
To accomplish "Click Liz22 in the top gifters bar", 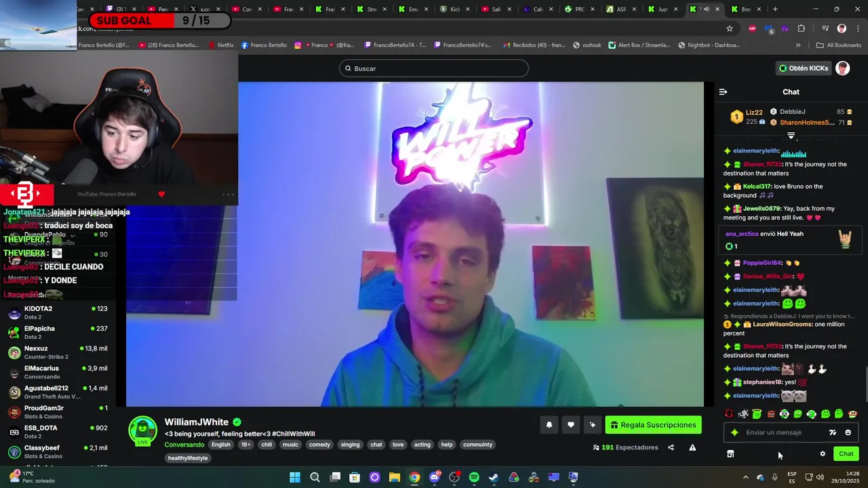I will 754,113.
